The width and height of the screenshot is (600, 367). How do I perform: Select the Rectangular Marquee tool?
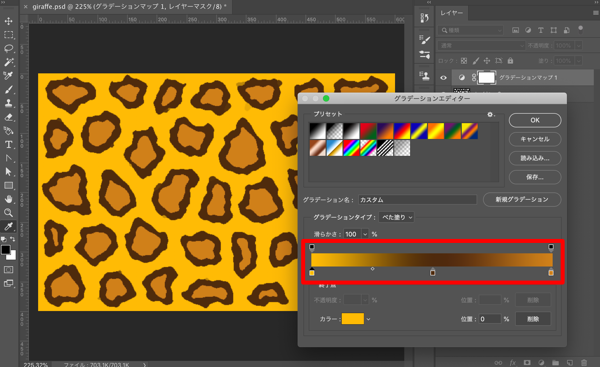(x=8, y=35)
